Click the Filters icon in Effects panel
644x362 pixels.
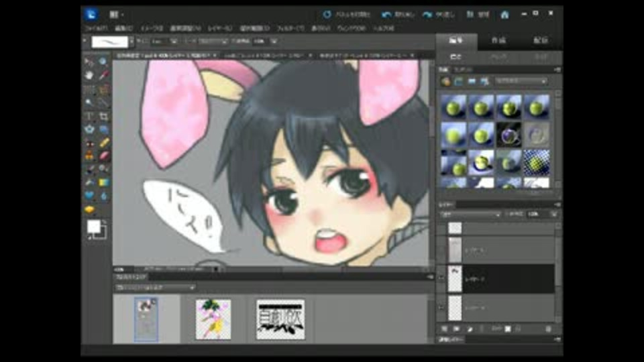445,81
